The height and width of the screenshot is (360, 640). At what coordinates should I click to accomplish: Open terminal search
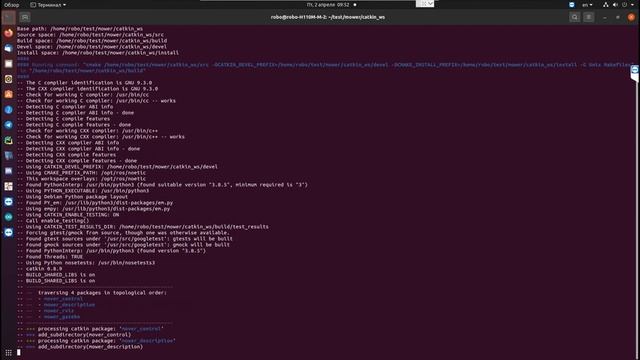tap(575, 17)
